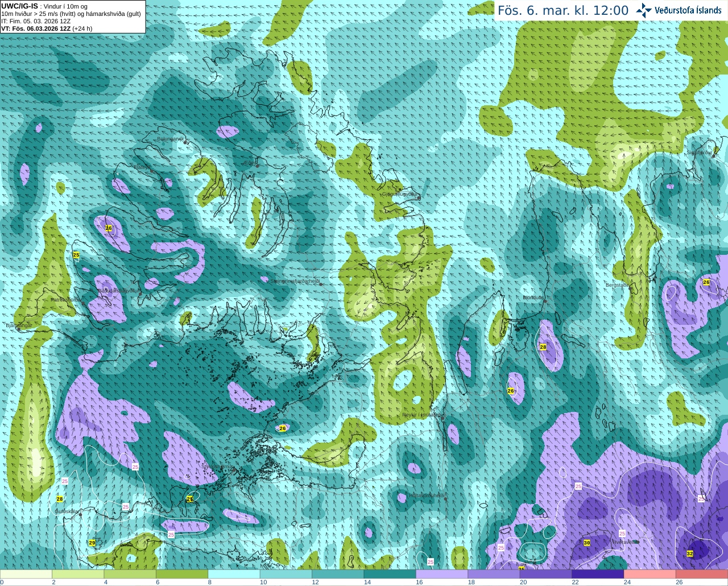Click the Bíldudalsflugvöllur station label
Image resolution: width=728 pixels, height=586 pixels.
pos(118,290)
